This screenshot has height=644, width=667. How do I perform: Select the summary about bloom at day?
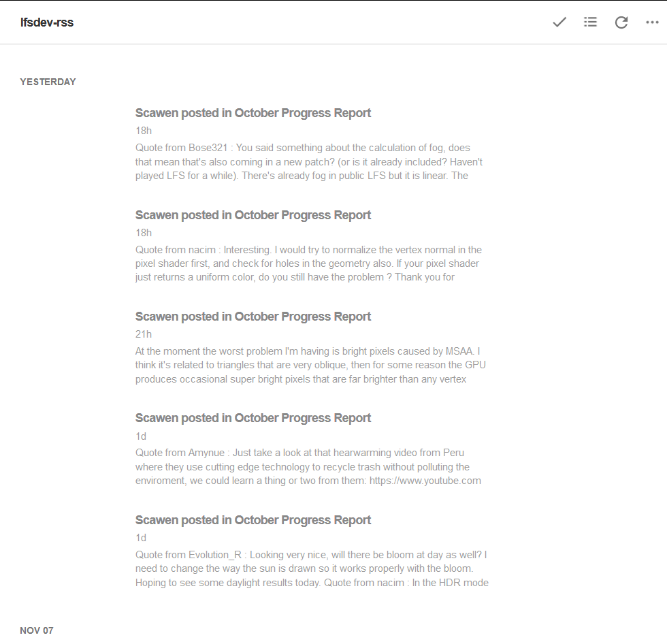click(310, 568)
